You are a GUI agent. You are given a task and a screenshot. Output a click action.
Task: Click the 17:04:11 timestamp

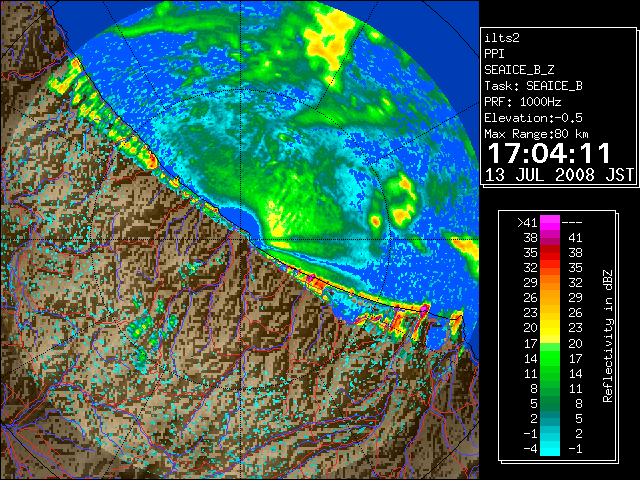(x=549, y=153)
